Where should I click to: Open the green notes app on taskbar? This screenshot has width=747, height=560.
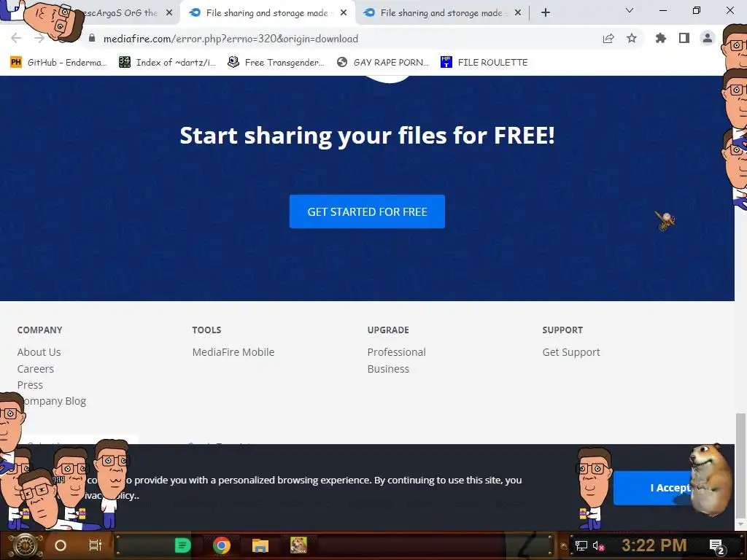tap(182, 545)
